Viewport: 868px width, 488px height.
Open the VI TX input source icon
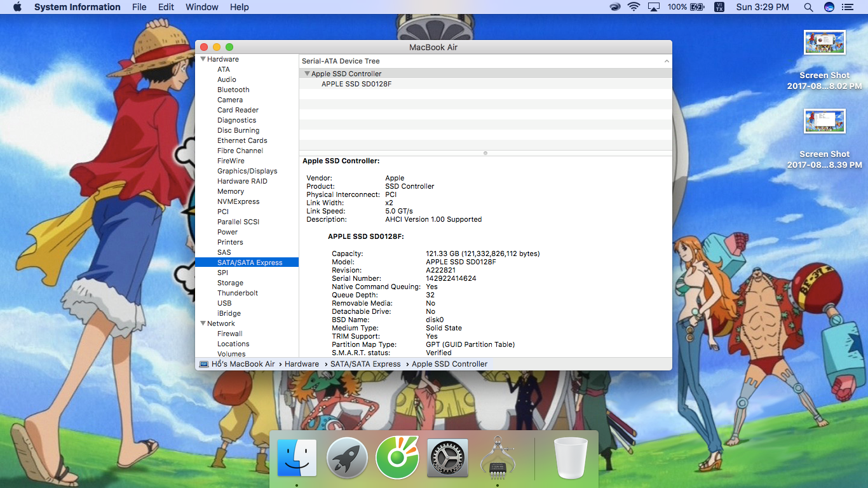pos(719,7)
